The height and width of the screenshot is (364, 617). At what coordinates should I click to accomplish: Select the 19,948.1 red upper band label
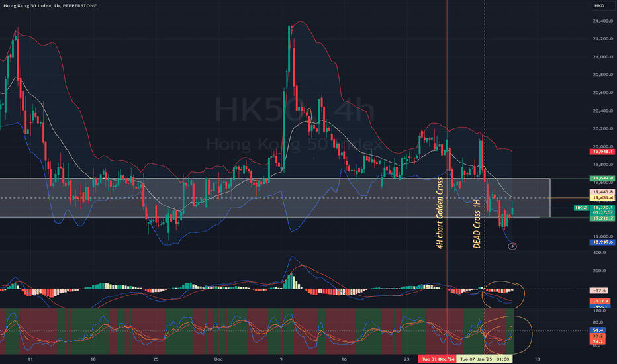coord(602,152)
